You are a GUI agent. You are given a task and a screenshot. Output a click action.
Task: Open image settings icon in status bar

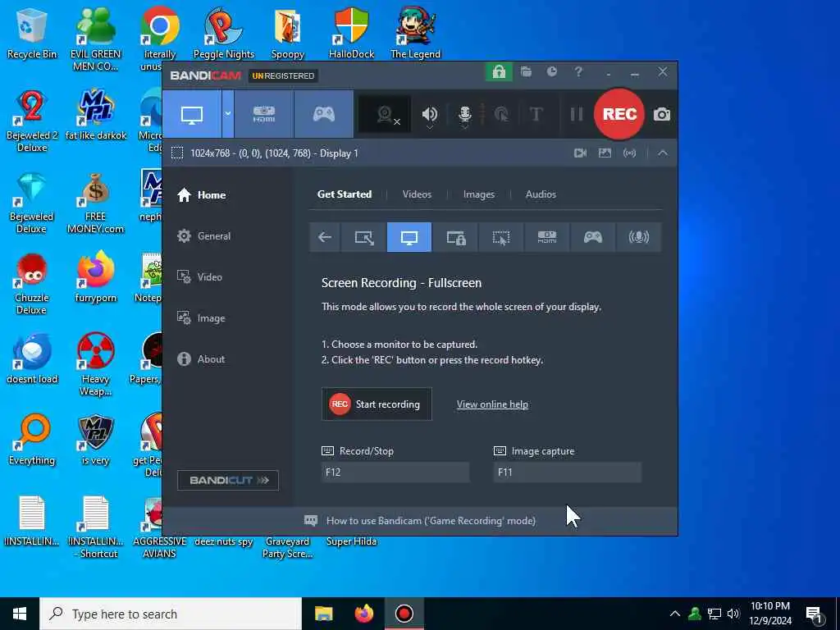coord(605,153)
